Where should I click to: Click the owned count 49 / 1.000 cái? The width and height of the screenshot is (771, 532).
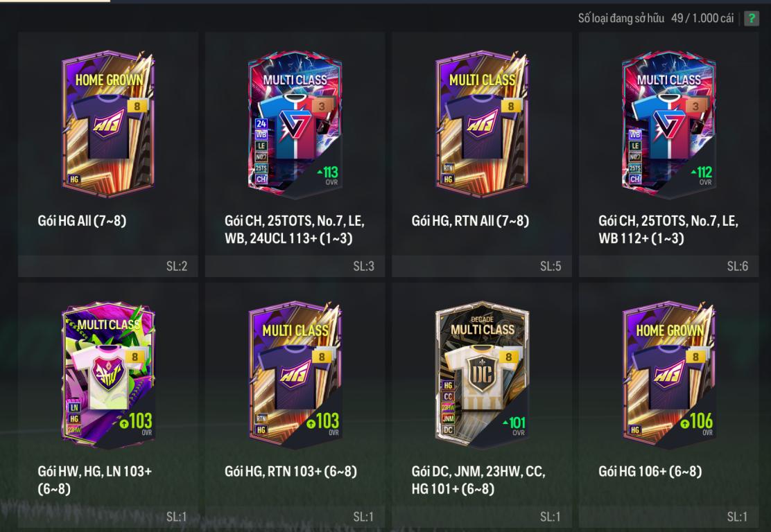click(702, 18)
